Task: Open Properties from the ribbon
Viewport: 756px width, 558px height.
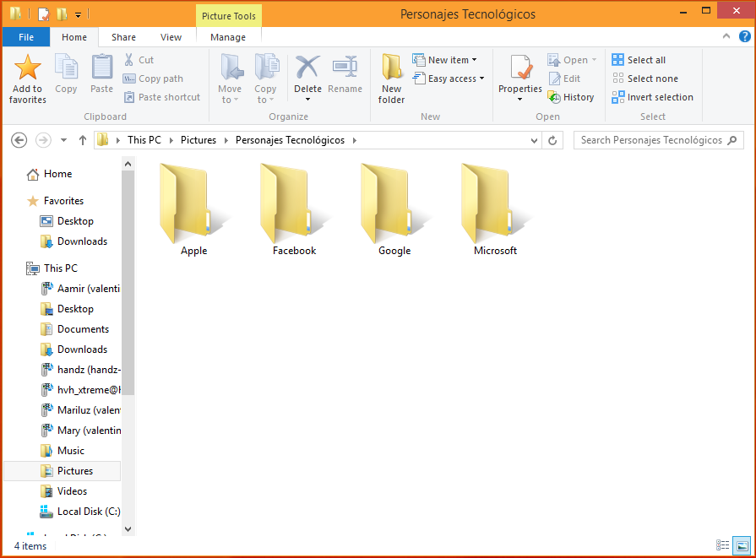Action: point(519,68)
